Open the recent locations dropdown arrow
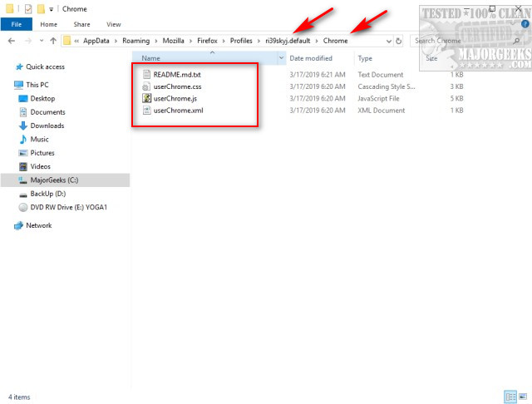 [42, 41]
